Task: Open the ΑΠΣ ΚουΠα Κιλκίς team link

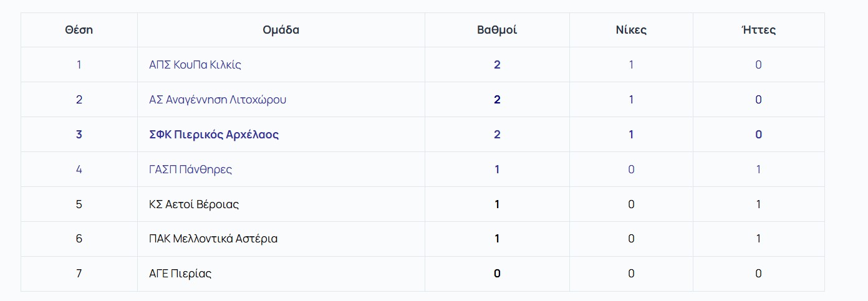Action: tap(195, 65)
